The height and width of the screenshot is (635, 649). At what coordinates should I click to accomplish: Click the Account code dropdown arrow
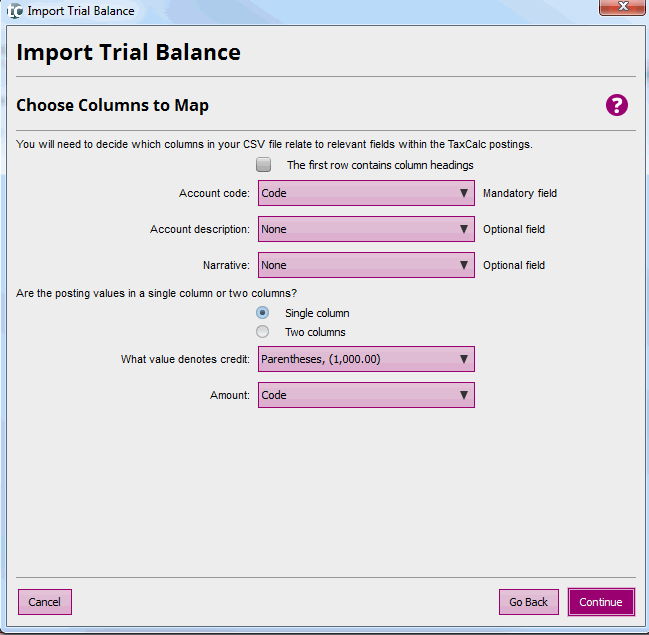(x=464, y=194)
